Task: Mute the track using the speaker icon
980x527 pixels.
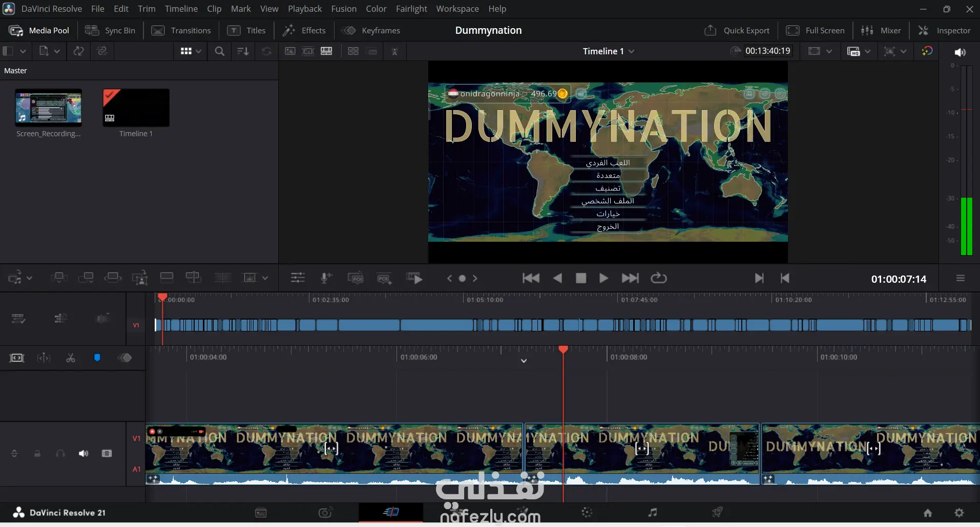Action: (x=84, y=454)
